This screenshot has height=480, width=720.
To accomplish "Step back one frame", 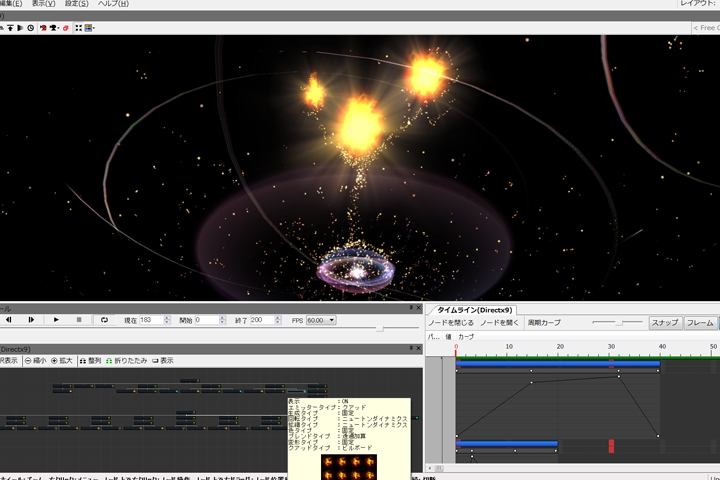I will tap(8, 320).
